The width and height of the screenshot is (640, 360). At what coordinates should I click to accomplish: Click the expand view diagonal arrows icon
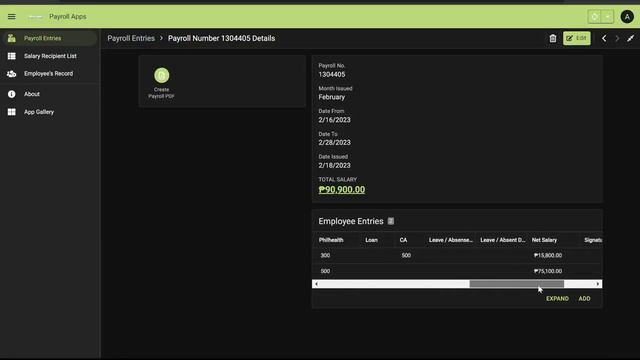631,38
